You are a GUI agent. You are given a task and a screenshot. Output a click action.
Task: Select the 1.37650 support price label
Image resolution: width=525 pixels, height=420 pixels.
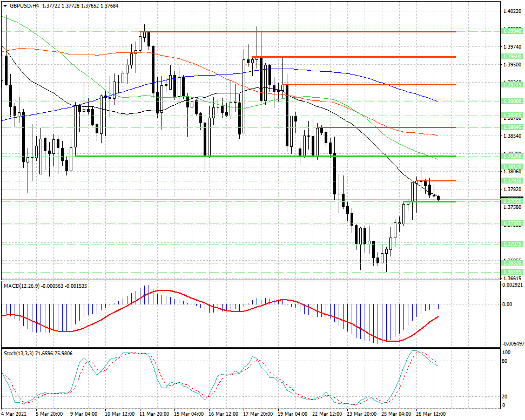coord(512,201)
